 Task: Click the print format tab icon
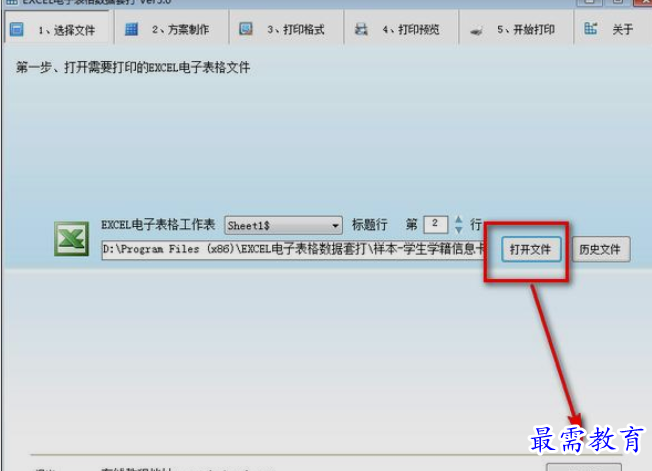pyautogui.click(x=246, y=29)
